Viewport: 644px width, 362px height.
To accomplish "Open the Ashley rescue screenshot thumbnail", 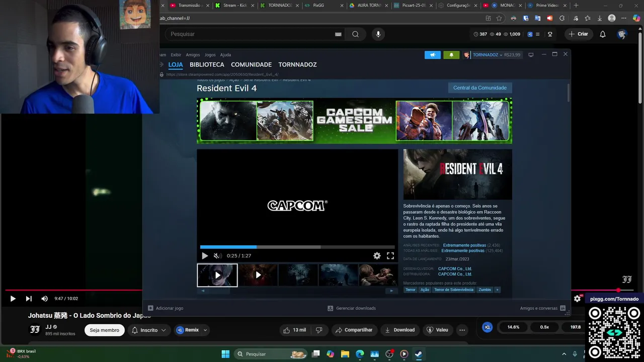I will coord(378,275).
